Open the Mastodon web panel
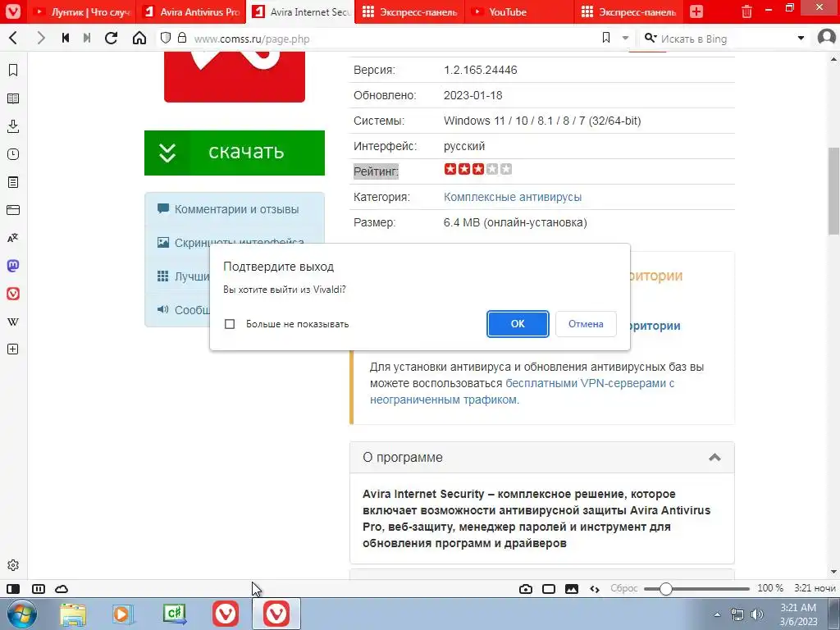 click(13, 266)
